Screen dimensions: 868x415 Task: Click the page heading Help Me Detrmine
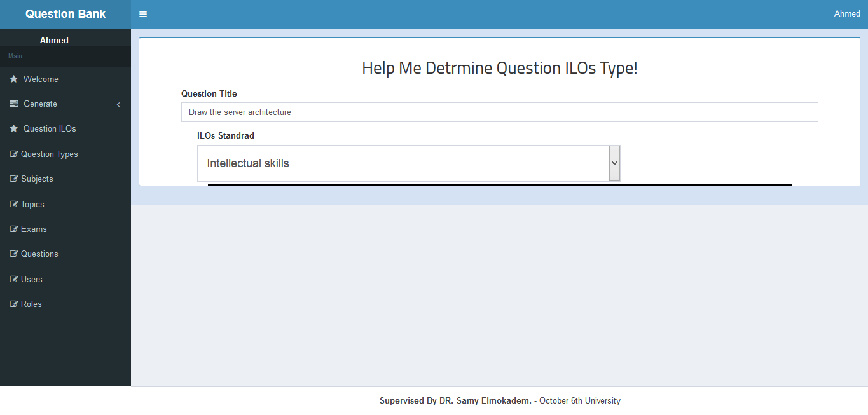tap(499, 68)
